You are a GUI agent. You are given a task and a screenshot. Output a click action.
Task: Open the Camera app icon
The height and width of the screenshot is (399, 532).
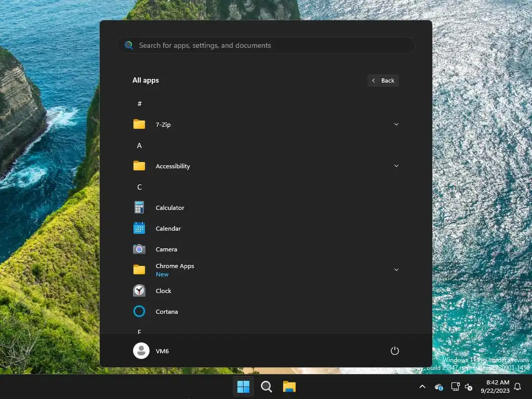pyautogui.click(x=139, y=249)
